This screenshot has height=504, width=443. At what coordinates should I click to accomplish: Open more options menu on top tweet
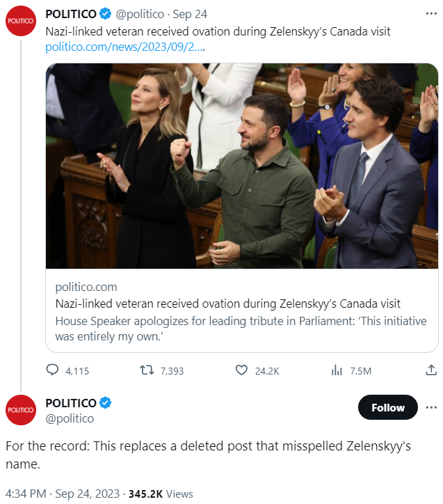(431, 14)
